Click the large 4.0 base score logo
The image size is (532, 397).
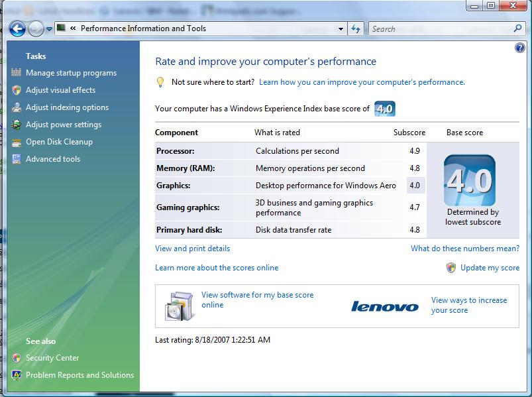pos(470,180)
